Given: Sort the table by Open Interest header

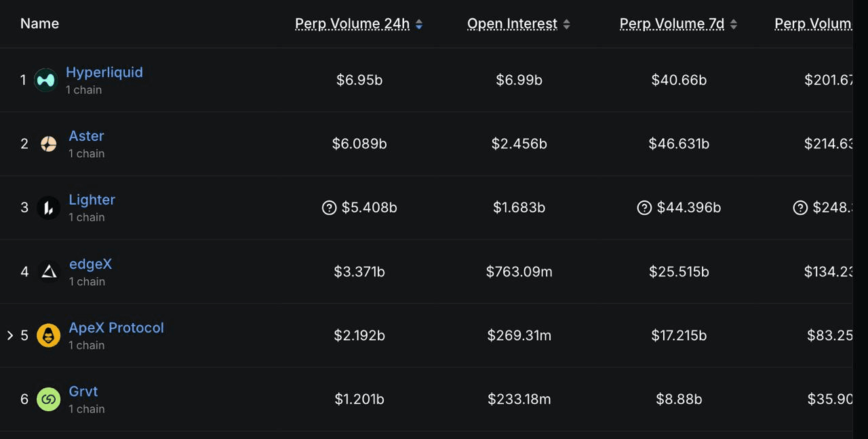Looking at the screenshot, I should tap(512, 24).
